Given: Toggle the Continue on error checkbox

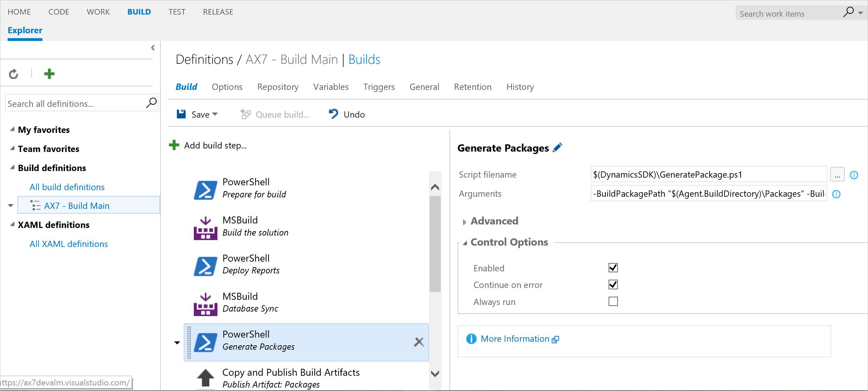Looking at the screenshot, I should click(x=613, y=285).
